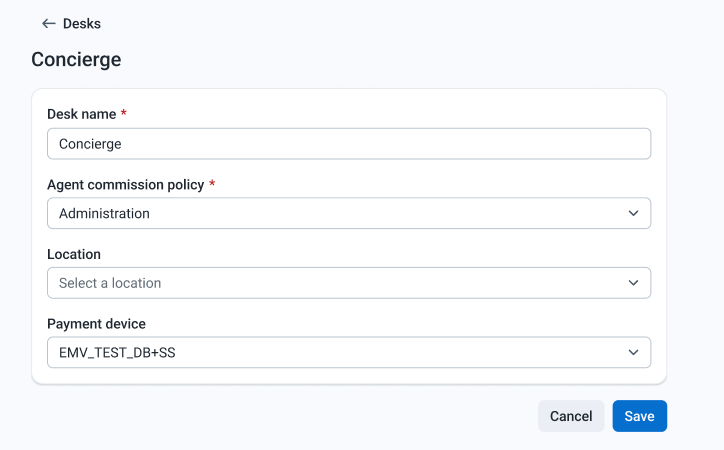Image resolution: width=724 pixels, height=450 pixels.
Task: Click the red asterisk after Agent commission policy
Action: pos(212,184)
